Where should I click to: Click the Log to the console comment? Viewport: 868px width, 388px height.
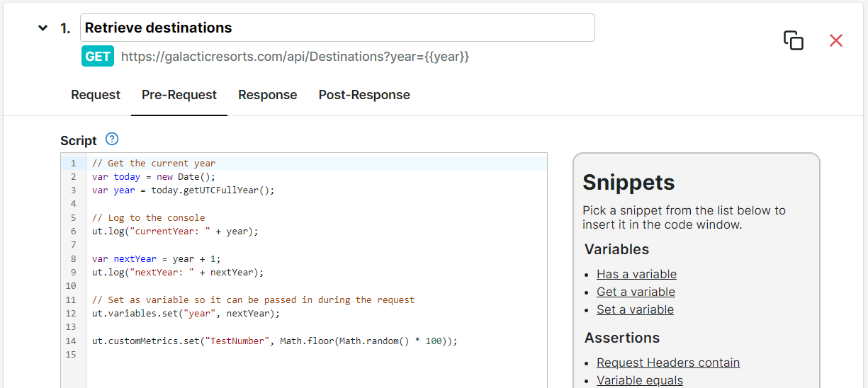click(149, 218)
